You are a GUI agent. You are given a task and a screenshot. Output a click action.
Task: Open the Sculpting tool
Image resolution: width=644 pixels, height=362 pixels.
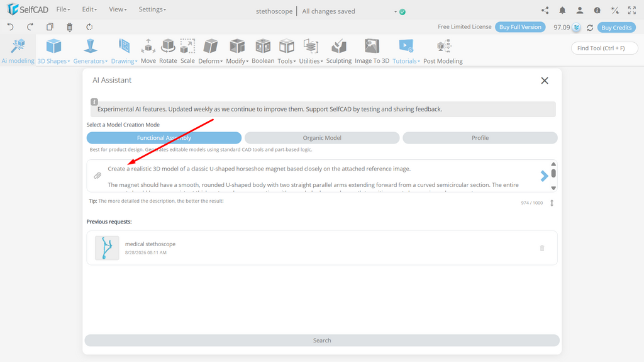[x=339, y=51]
